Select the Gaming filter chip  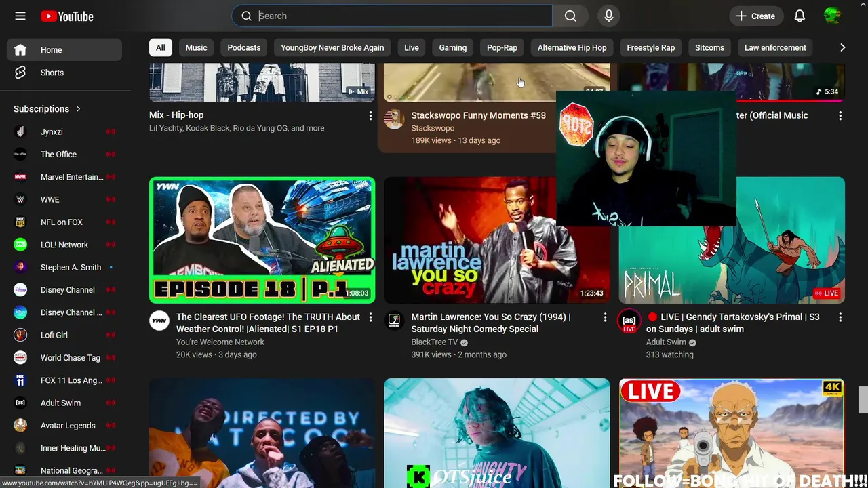(452, 47)
